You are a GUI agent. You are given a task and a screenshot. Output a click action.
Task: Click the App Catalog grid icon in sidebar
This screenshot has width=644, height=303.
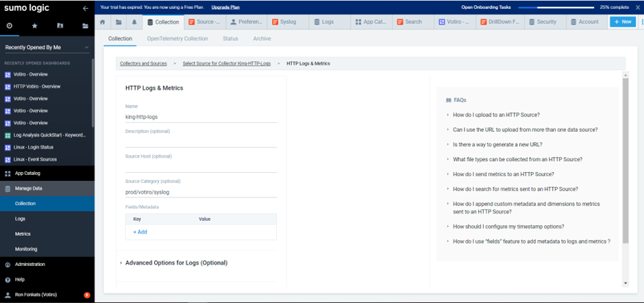[x=8, y=173]
